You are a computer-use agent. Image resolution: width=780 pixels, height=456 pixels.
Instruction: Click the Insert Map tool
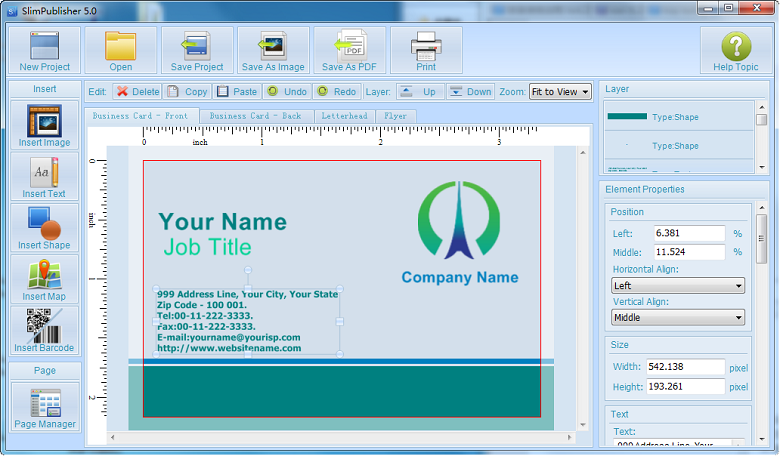[44, 279]
